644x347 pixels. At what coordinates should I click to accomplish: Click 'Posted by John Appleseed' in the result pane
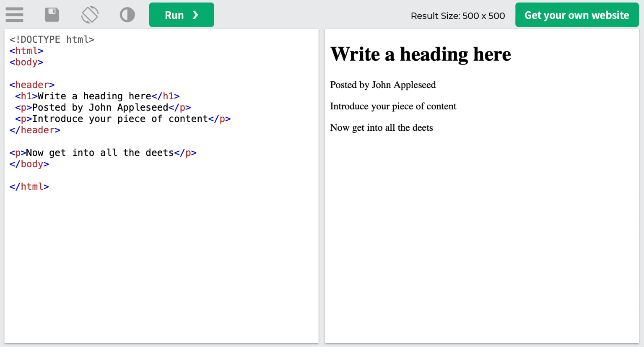click(x=382, y=85)
